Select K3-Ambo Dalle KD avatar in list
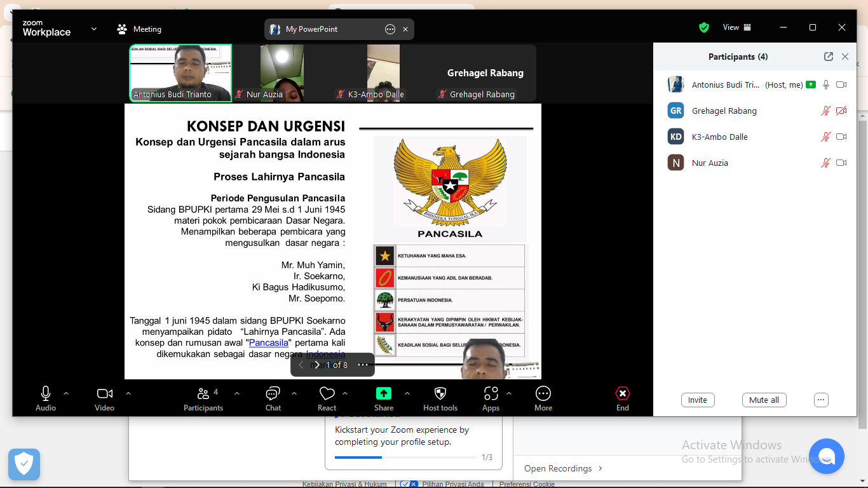This screenshot has width=868, height=488. click(675, 137)
